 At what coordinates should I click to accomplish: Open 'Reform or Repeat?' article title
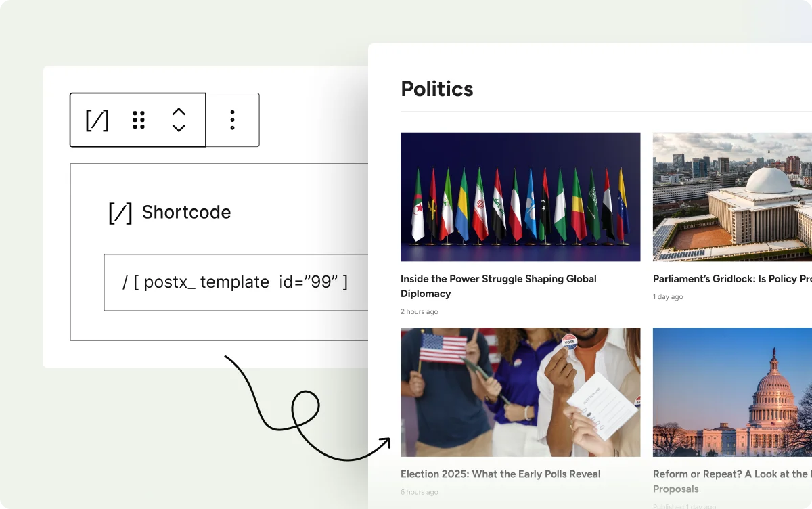[x=731, y=474]
